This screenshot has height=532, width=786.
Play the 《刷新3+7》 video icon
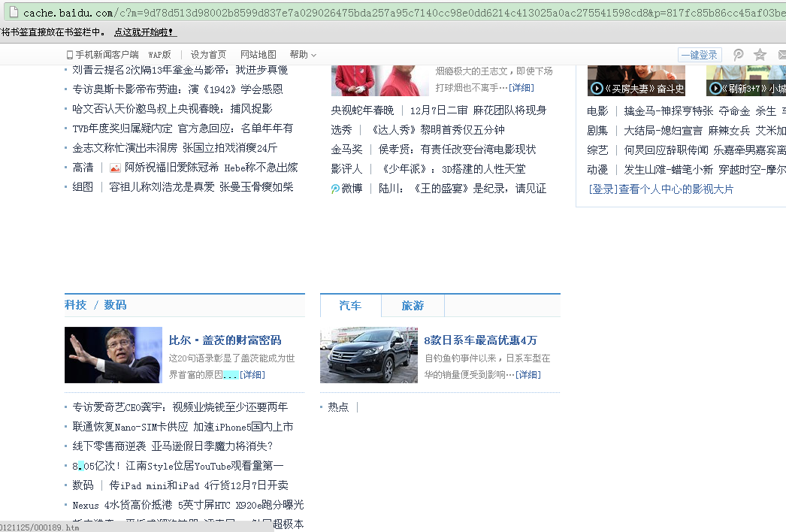click(x=715, y=89)
